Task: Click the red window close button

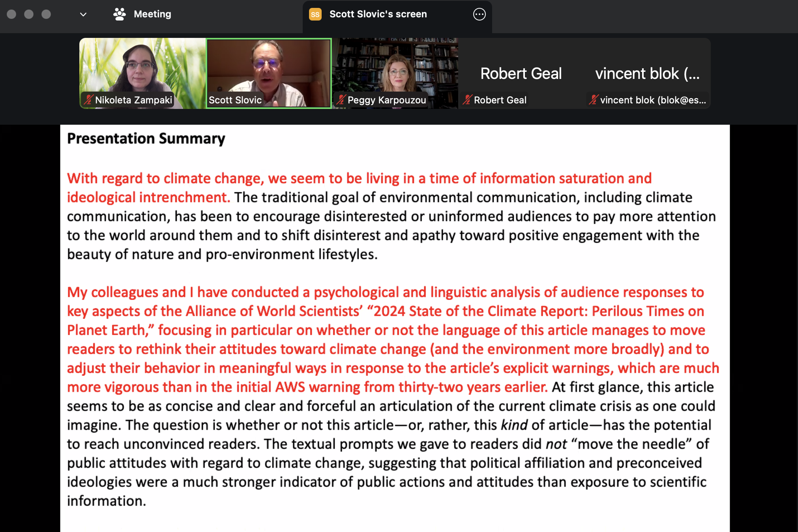Action: (x=11, y=14)
